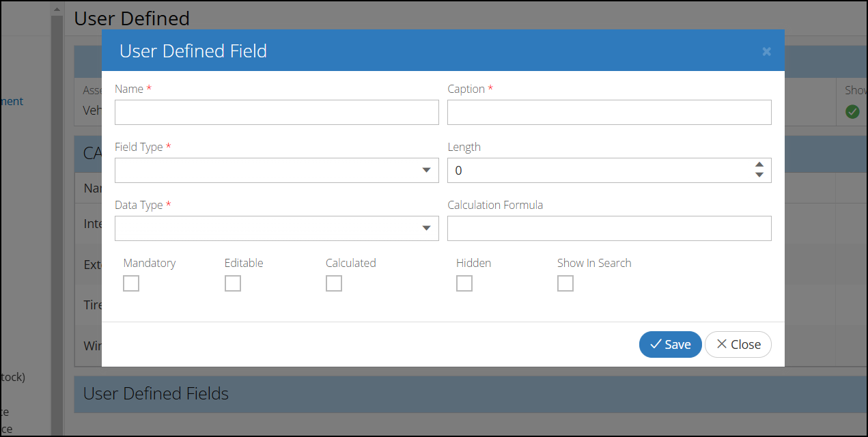This screenshot has height=437, width=868.
Task: Save the user defined field
Action: (x=670, y=345)
